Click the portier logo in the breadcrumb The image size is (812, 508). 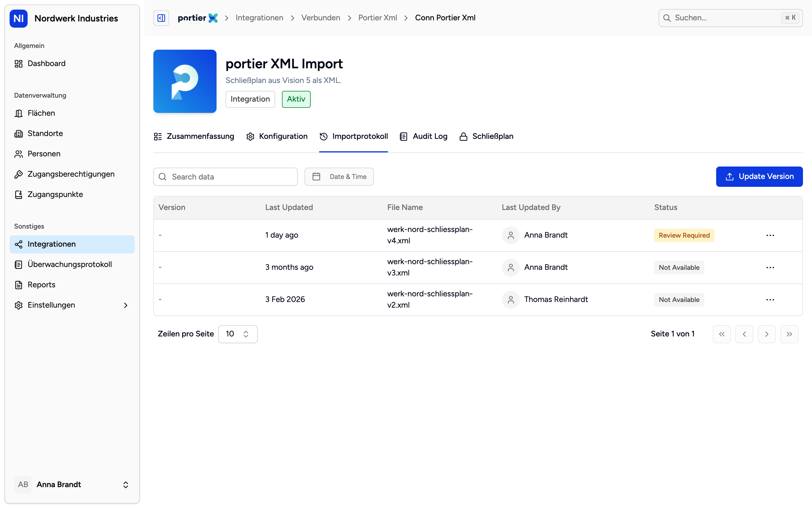click(198, 18)
